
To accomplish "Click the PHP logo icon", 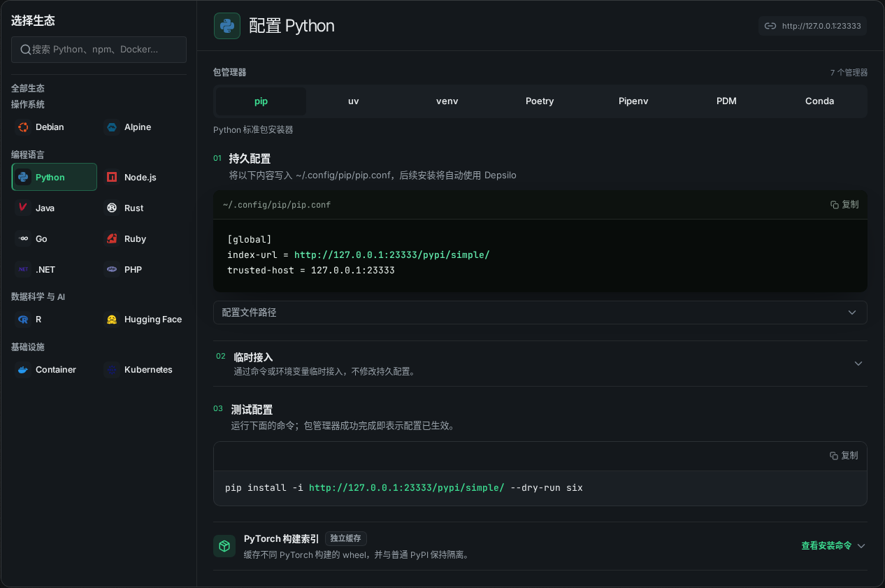I will tap(112, 270).
